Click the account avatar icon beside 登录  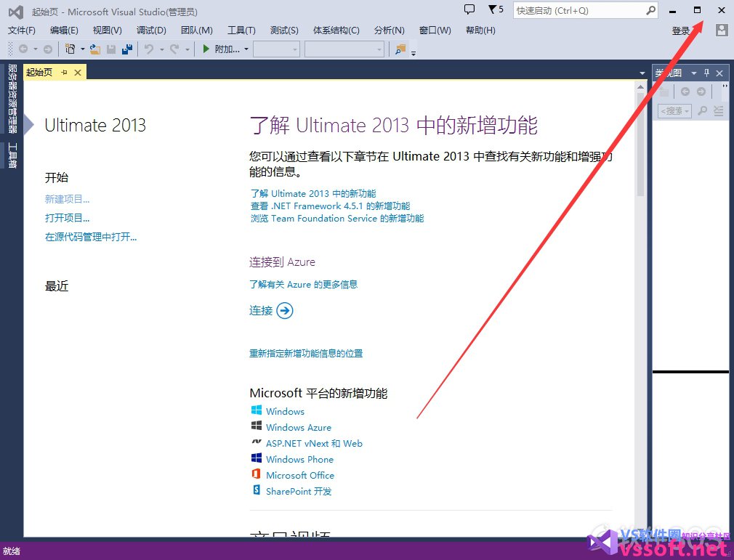(721, 31)
